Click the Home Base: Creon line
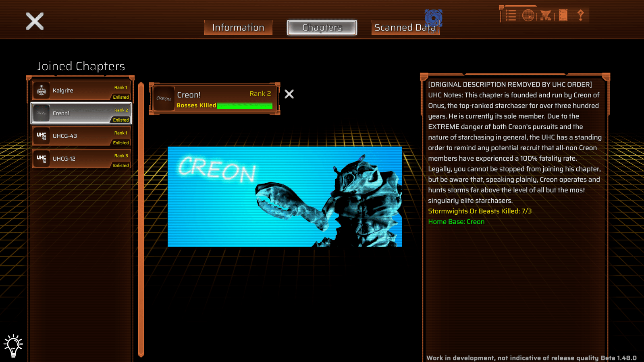The image size is (644, 362). pos(456,221)
